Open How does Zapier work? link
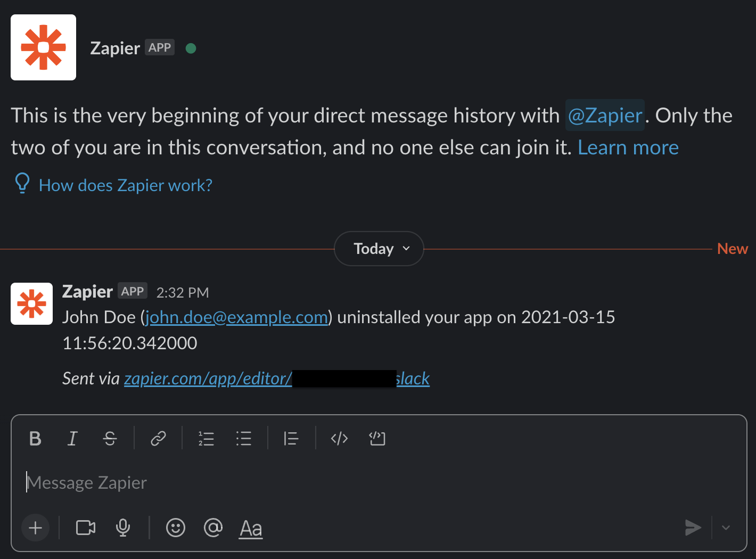756x559 pixels. coord(126,185)
